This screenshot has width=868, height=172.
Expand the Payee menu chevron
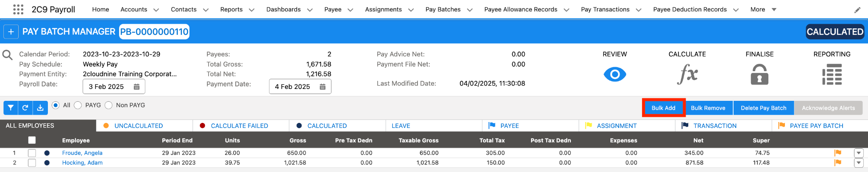351,10
